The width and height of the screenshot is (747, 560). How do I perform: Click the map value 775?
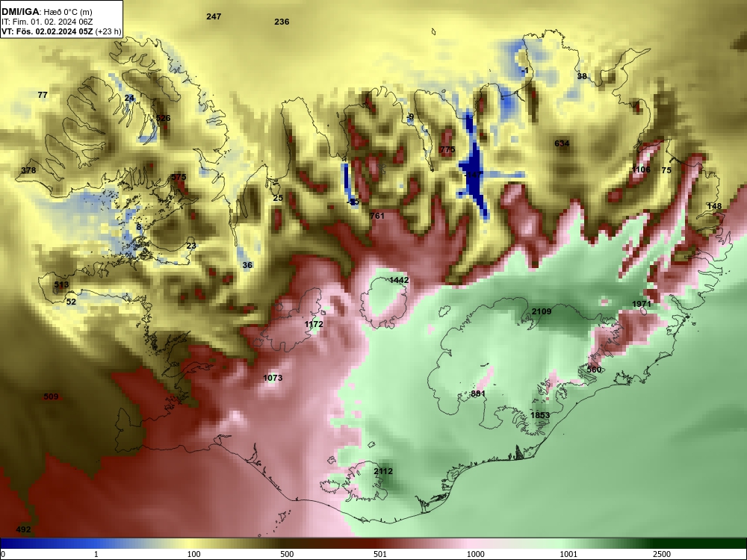(447, 149)
